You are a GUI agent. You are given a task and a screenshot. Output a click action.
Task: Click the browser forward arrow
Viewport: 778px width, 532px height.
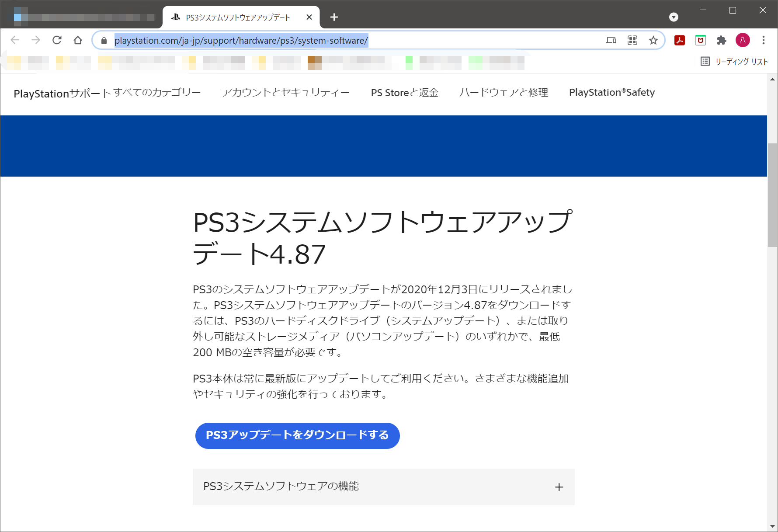click(36, 40)
